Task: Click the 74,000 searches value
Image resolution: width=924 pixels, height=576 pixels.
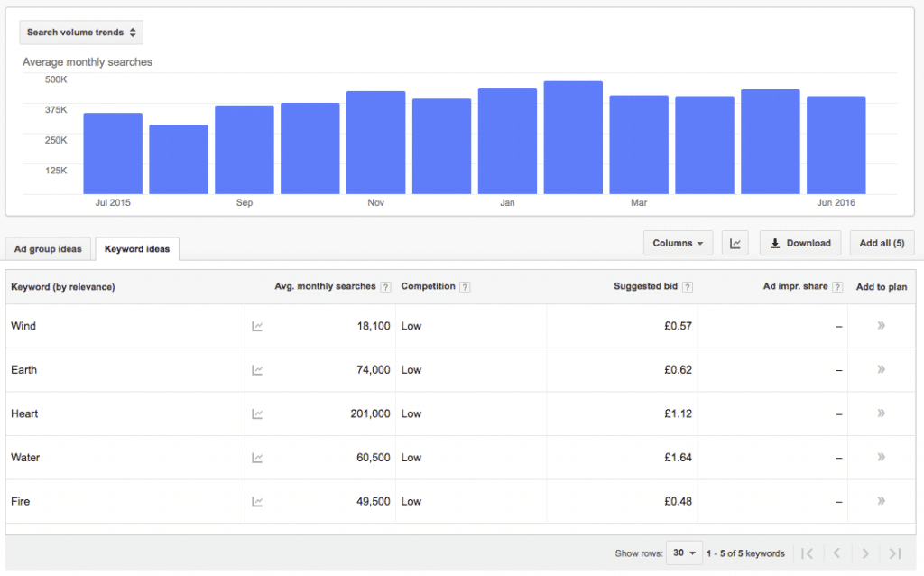Action: click(x=373, y=370)
